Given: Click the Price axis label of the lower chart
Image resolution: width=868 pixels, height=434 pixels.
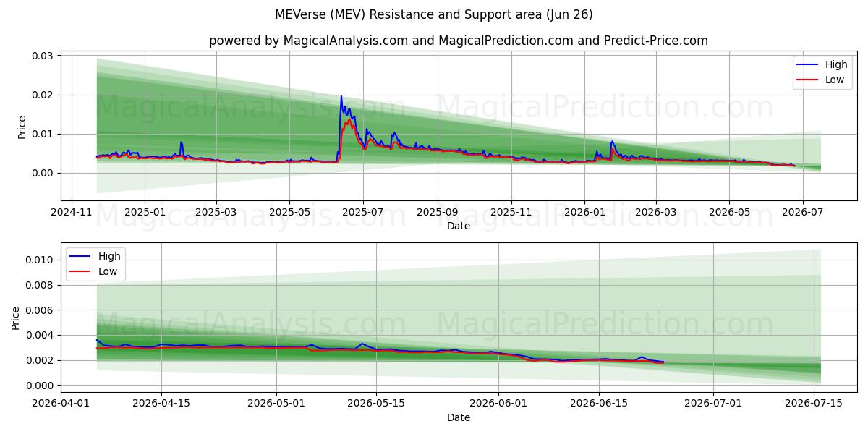Looking at the screenshot, I should point(16,318).
